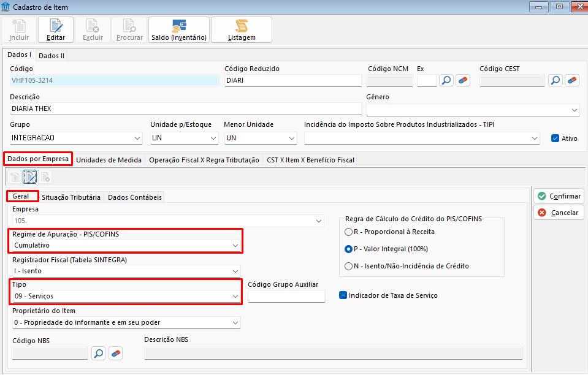Click the edit record icon under Dados por Empresa
Viewport: 588px width, 375px height.
pyautogui.click(x=29, y=177)
